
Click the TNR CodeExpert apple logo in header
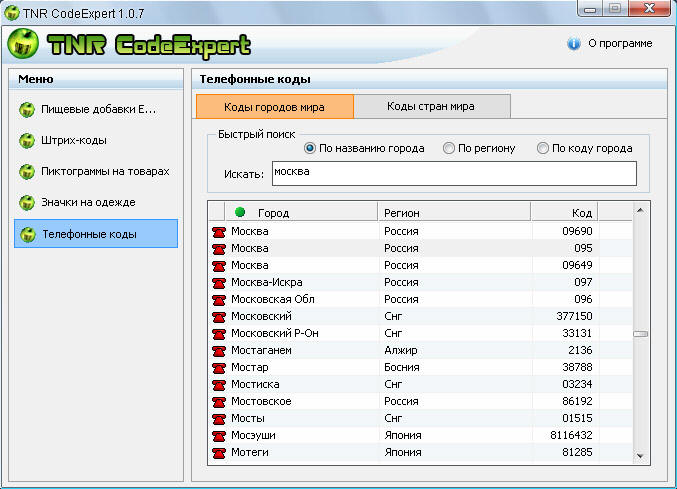[23, 44]
